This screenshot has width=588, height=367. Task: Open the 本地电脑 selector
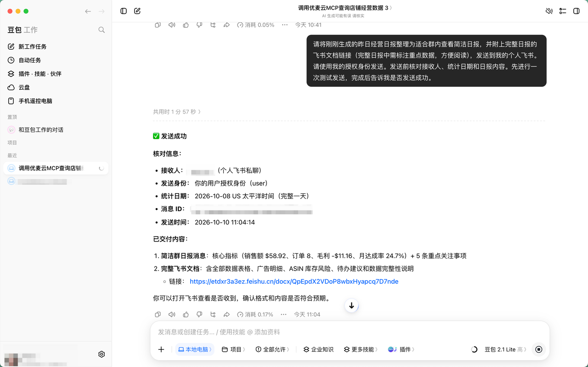point(195,350)
